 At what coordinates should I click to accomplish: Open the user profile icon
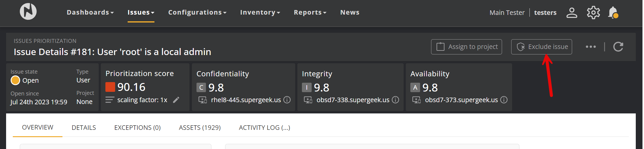(x=571, y=13)
